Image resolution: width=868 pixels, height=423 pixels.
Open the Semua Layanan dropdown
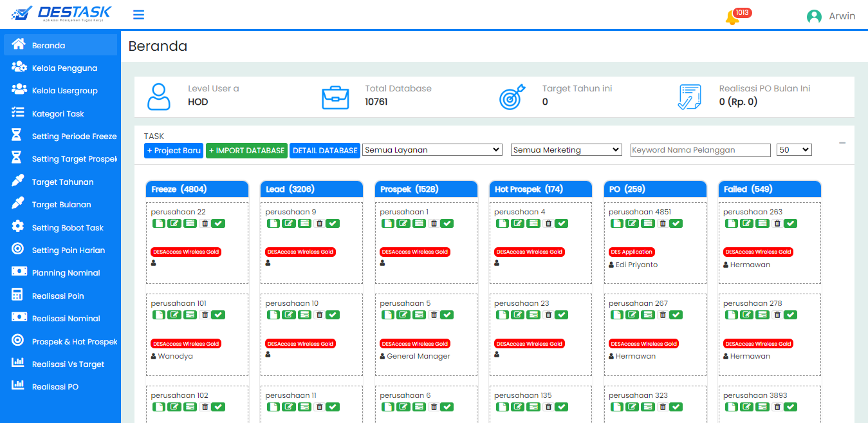(432, 150)
